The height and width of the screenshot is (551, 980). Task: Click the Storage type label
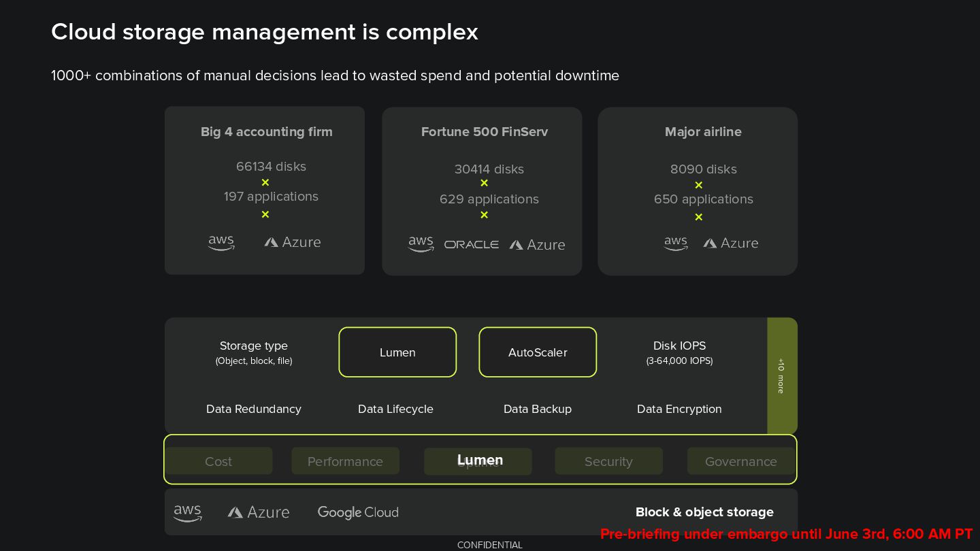pyautogui.click(x=254, y=346)
